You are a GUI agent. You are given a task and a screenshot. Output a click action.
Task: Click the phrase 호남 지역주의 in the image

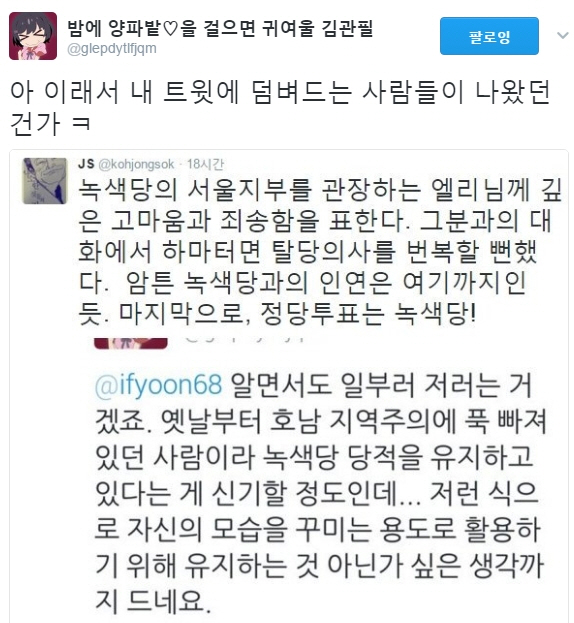point(363,421)
